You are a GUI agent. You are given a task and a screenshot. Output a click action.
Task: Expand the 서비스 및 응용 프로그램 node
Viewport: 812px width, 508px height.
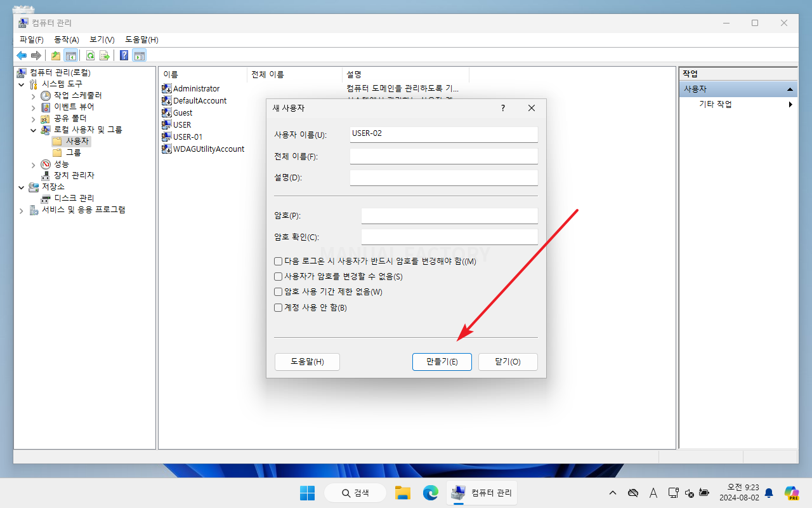coord(21,210)
